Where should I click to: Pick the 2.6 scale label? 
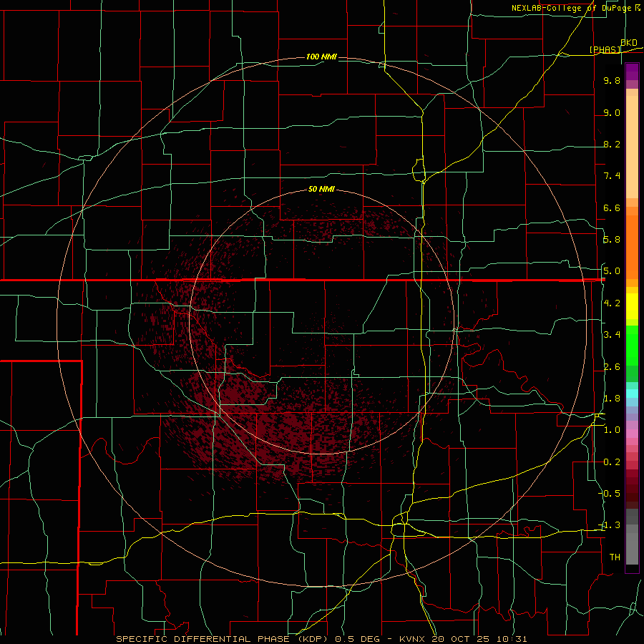(x=612, y=367)
